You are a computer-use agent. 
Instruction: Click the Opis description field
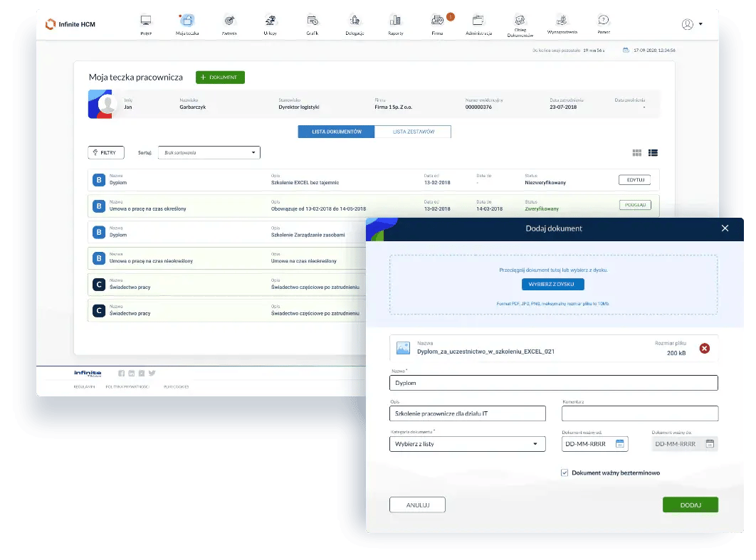click(x=467, y=413)
